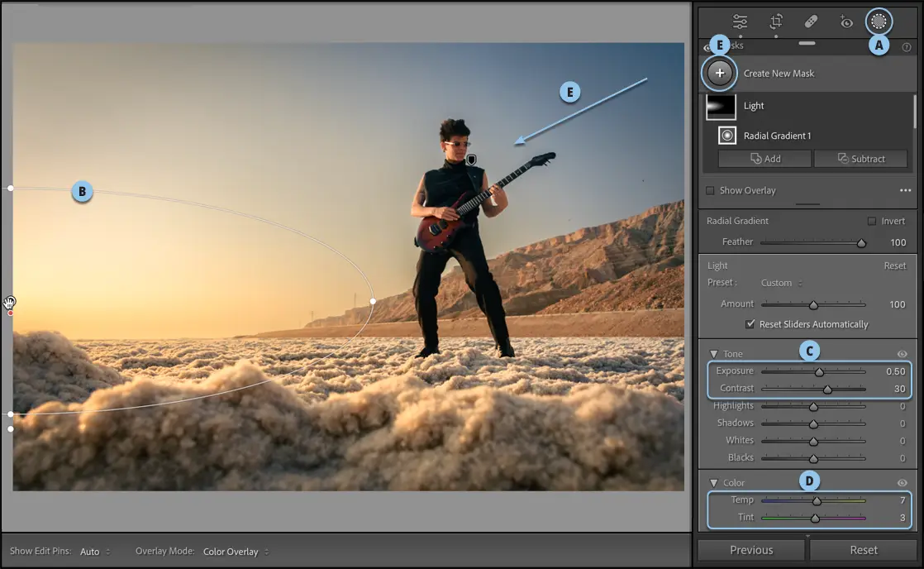This screenshot has height=569, width=924.
Task: Open the overlay options three-dot menu
Action: coord(905,190)
